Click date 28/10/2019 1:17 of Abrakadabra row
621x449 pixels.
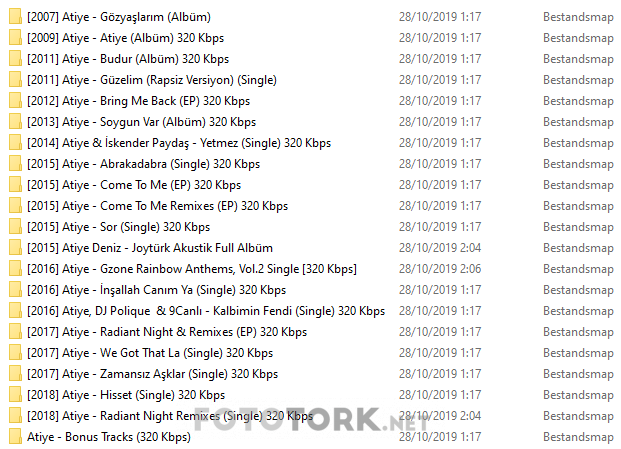click(440, 164)
